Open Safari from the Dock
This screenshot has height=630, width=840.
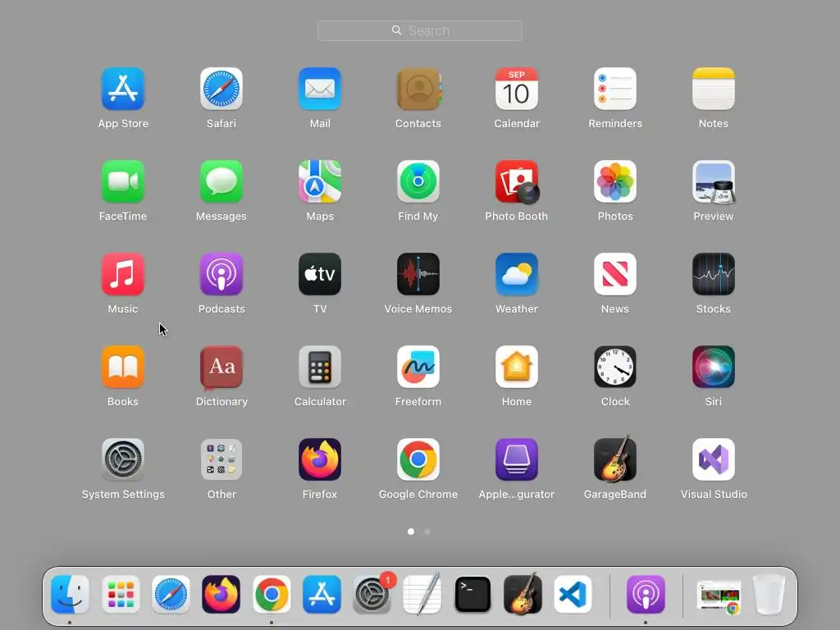pyautogui.click(x=171, y=595)
